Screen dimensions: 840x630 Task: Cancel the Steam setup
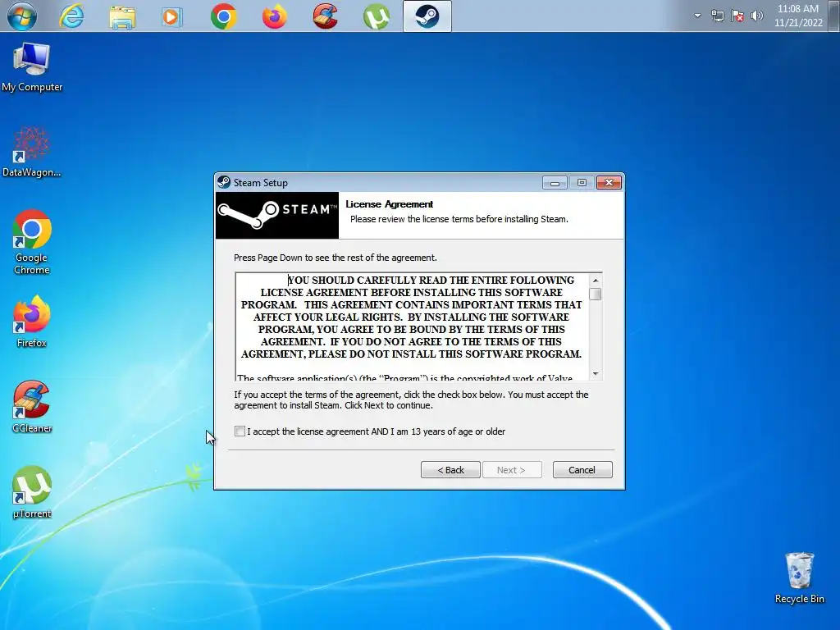coord(582,470)
